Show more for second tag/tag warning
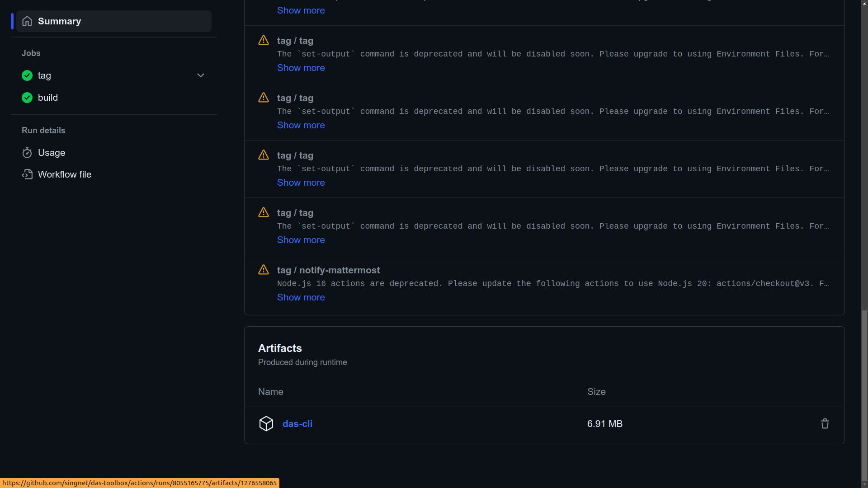The width and height of the screenshot is (868, 488). coord(300,125)
